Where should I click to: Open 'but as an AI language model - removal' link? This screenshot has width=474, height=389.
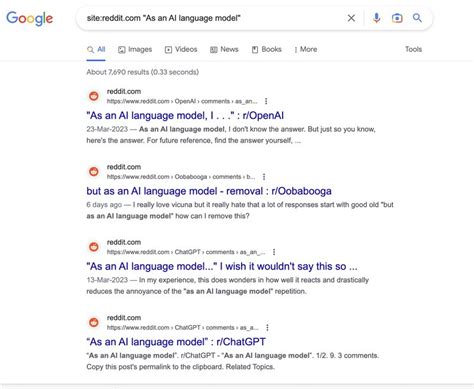(209, 191)
